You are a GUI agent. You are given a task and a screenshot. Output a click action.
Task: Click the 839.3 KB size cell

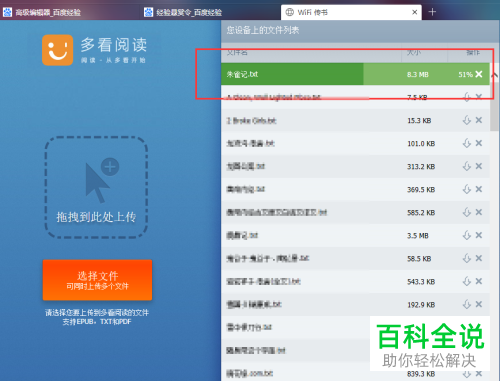click(421, 374)
